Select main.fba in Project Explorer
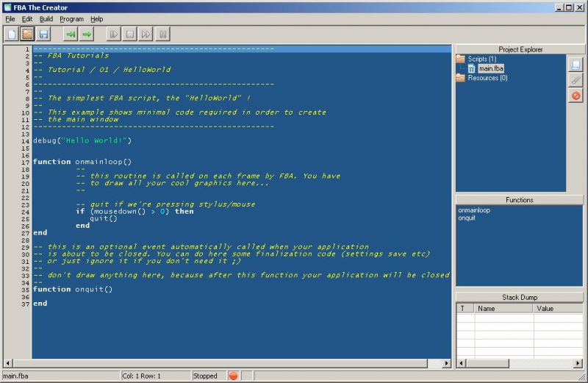Image resolution: width=588 pixels, height=383 pixels. point(491,68)
